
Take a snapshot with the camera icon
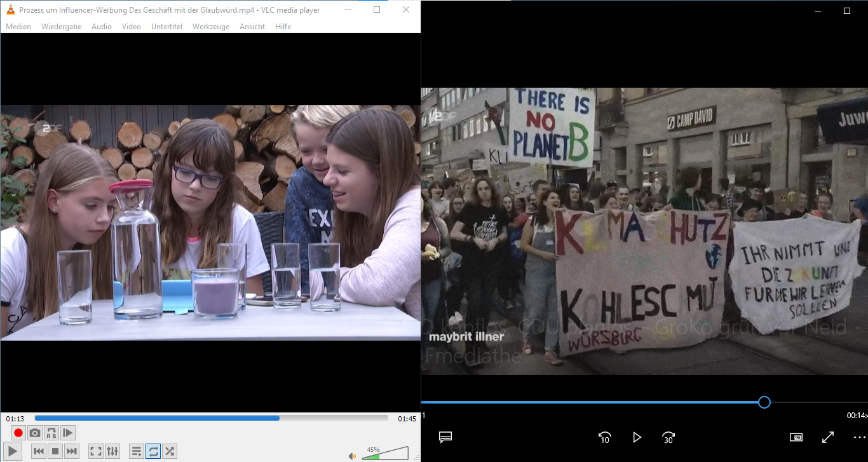point(35,433)
